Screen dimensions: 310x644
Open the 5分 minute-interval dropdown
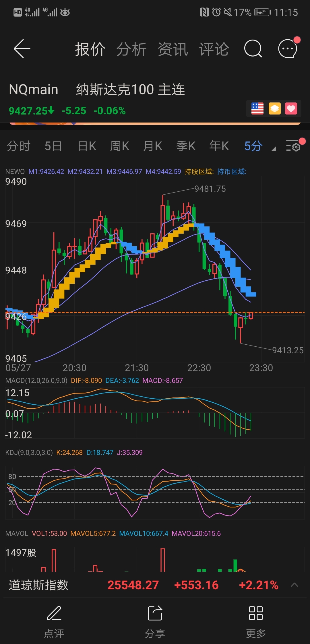260,146
